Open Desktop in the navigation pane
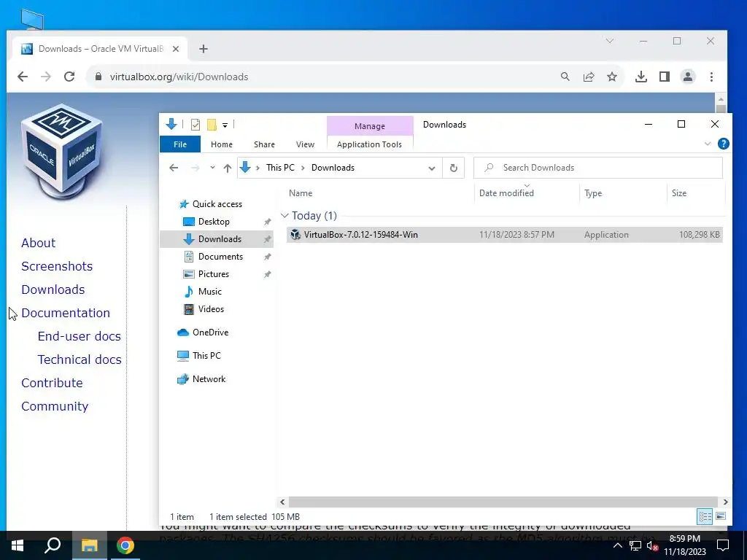 (214, 222)
